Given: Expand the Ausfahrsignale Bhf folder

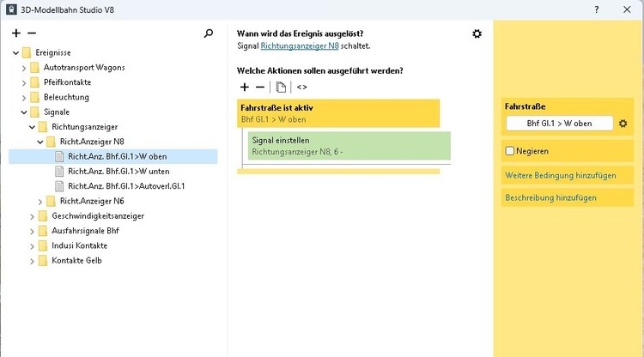Looking at the screenshot, I should [32, 232].
